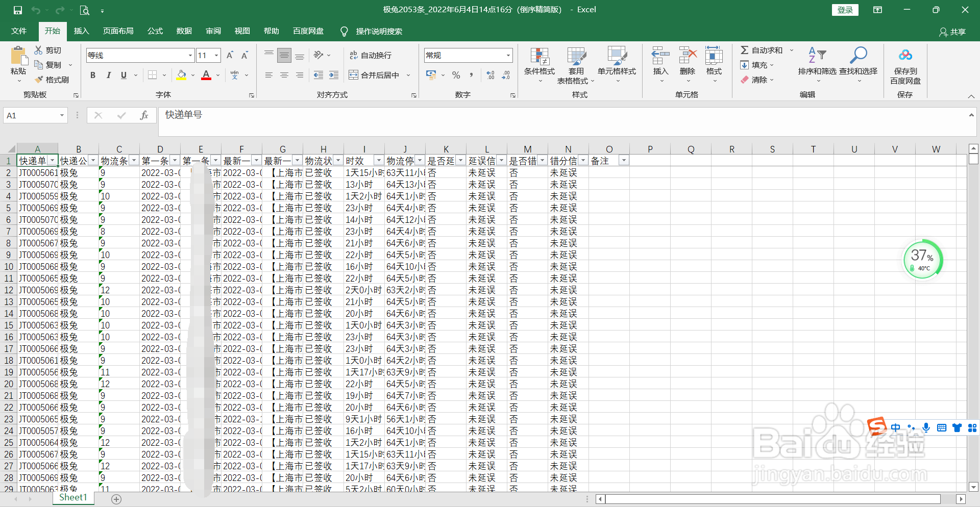The width and height of the screenshot is (980, 507).
Task: Click the Delete cells (删除) icon
Action: (x=688, y=56)
